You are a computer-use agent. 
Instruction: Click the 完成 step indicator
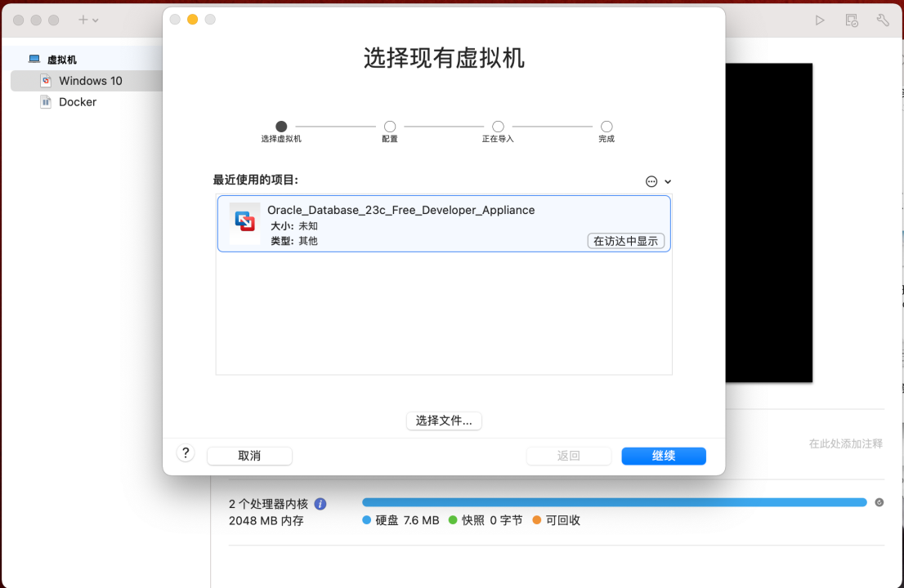tap(606, 126)
